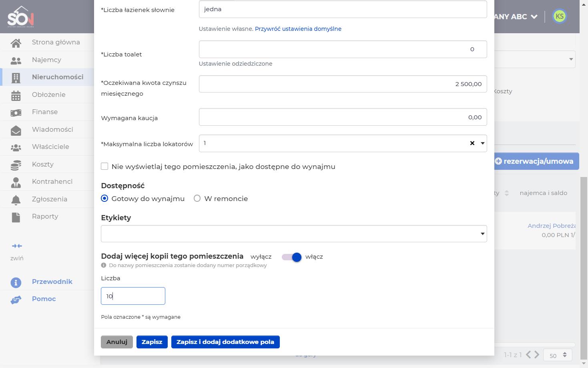Click 'Zapisz i dodaj dodatkowe pola' button

click(x=225, y=342)
